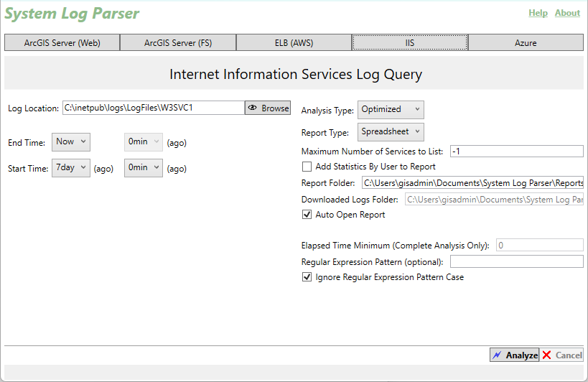Click the eye icon on Browse button
This screenshot has width=588, height=382.
click(x=253, y=108)
